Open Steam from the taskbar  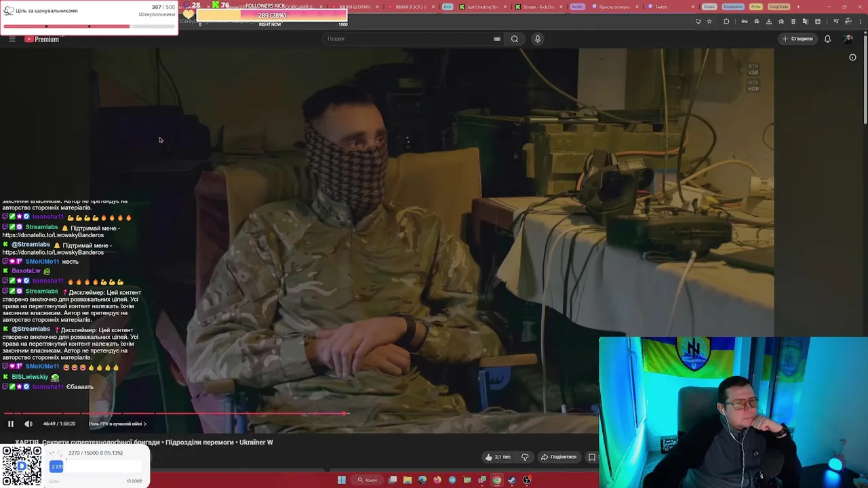pyautogui.click(x=512, y=480)
